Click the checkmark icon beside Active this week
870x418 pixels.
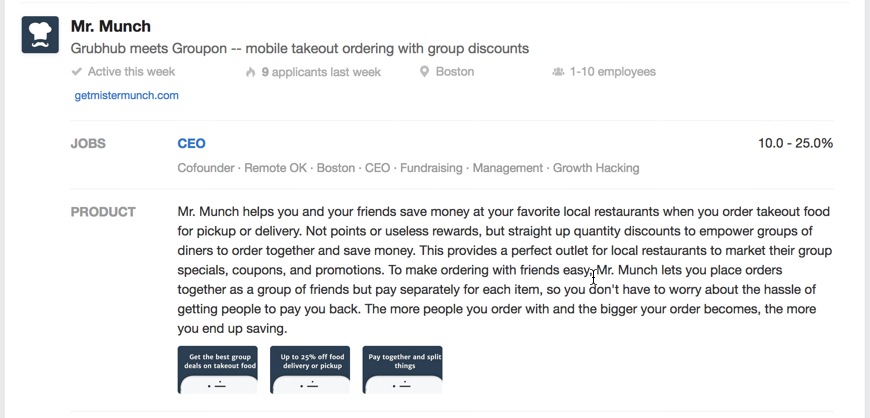click(x=77, y=72)
